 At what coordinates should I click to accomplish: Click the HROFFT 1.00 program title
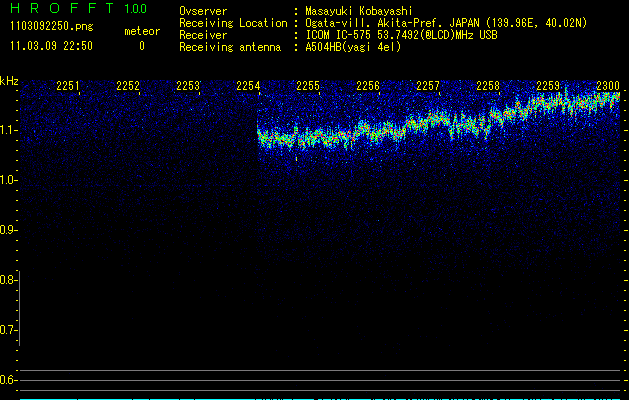coord(77,9)
